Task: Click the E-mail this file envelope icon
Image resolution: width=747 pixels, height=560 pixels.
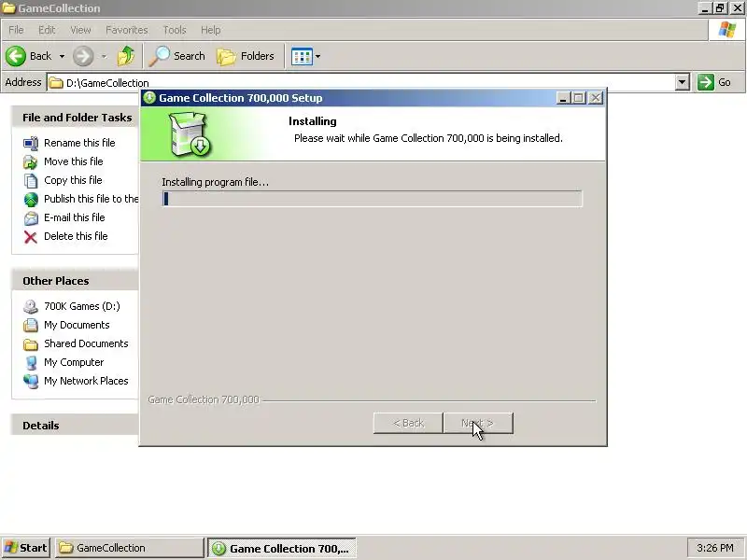Action: (x=31, y=218)
